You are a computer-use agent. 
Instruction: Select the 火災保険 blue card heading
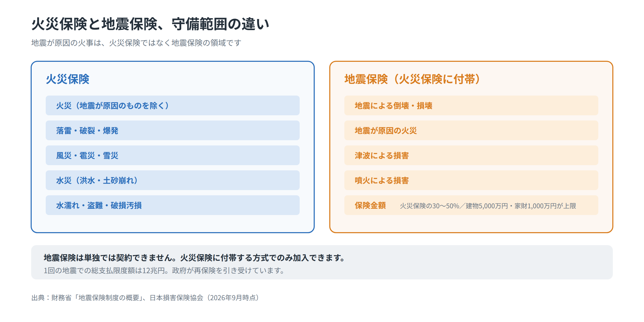[x=68, y=79]
